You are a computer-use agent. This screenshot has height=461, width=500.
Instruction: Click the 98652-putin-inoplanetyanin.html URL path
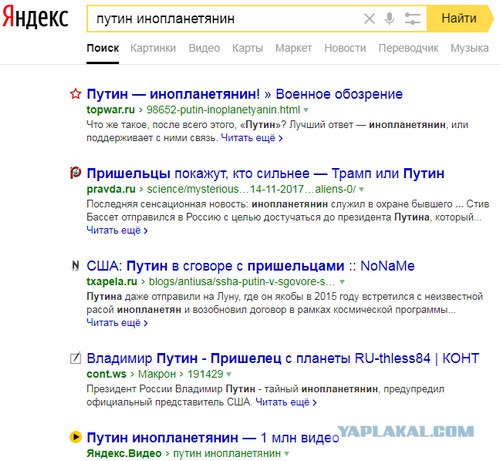point(223,110)
